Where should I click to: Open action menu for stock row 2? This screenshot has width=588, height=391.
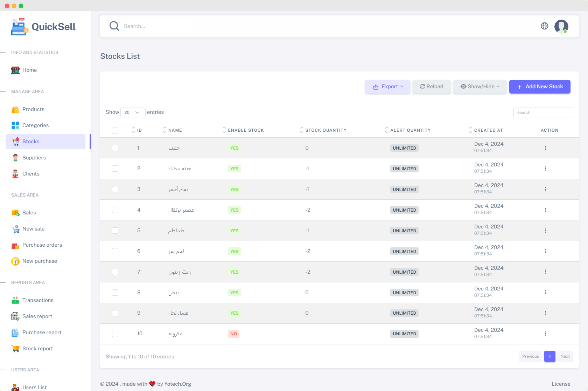click(x=545, y=169)
